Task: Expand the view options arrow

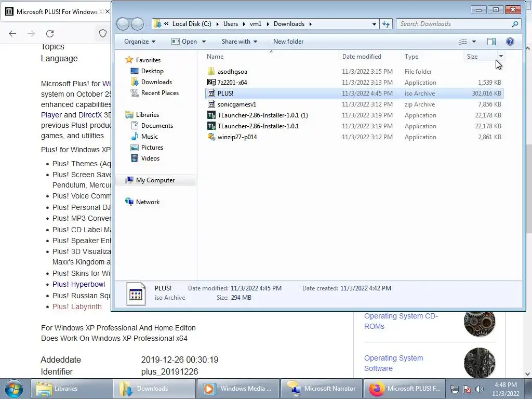Action: [474, 42]
